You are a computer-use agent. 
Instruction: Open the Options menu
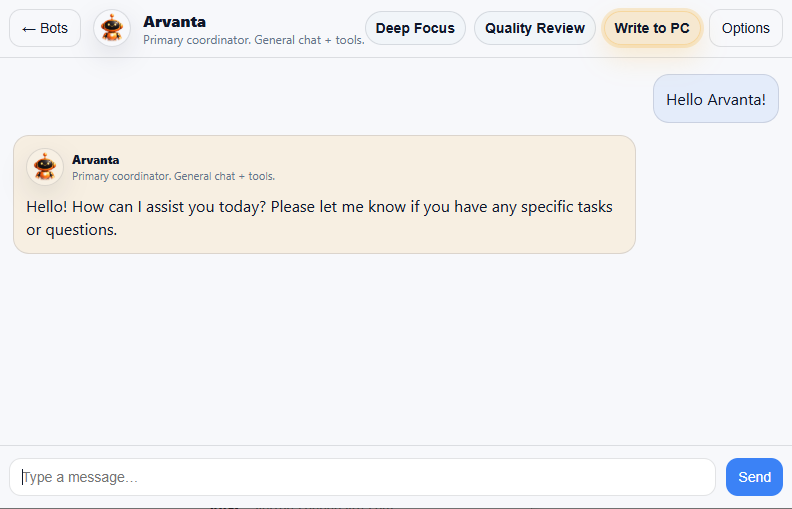coord(746,28)
